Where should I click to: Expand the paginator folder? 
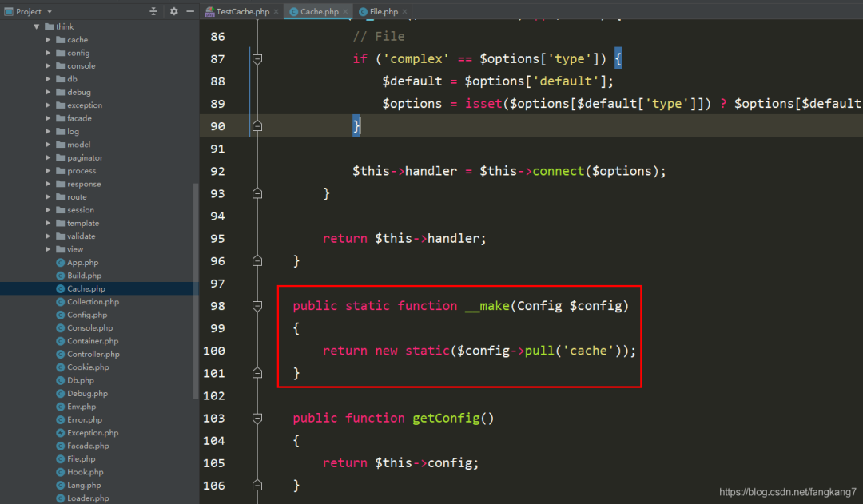[48, 157]
